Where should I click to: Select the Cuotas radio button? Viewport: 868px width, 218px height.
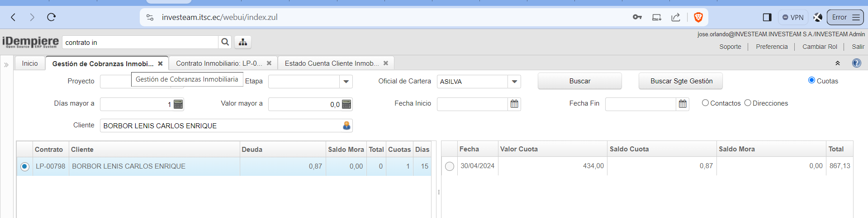[x=811, y=80]
